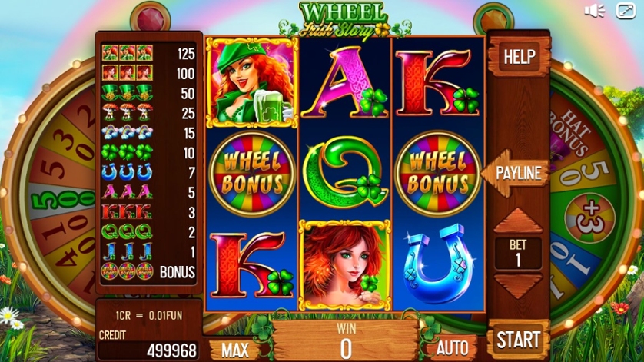
Task: Click the left Wheel Bonus symbol
Action: coord(252,174)
